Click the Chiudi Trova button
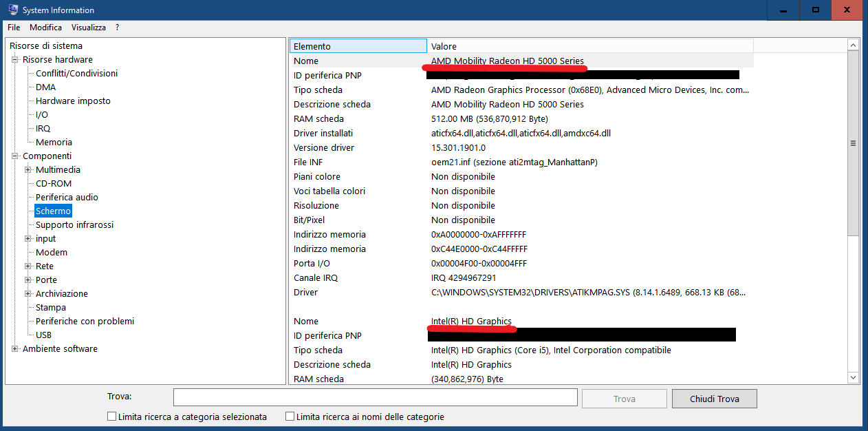 coord(714,399)
